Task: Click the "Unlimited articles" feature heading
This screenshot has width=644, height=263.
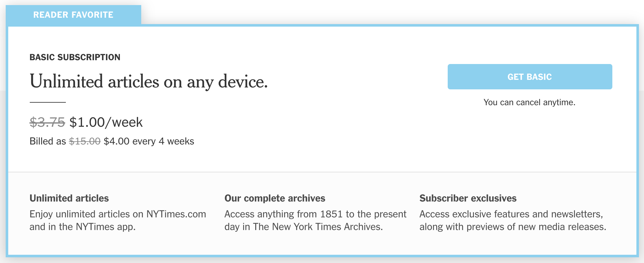Action: 69,198
